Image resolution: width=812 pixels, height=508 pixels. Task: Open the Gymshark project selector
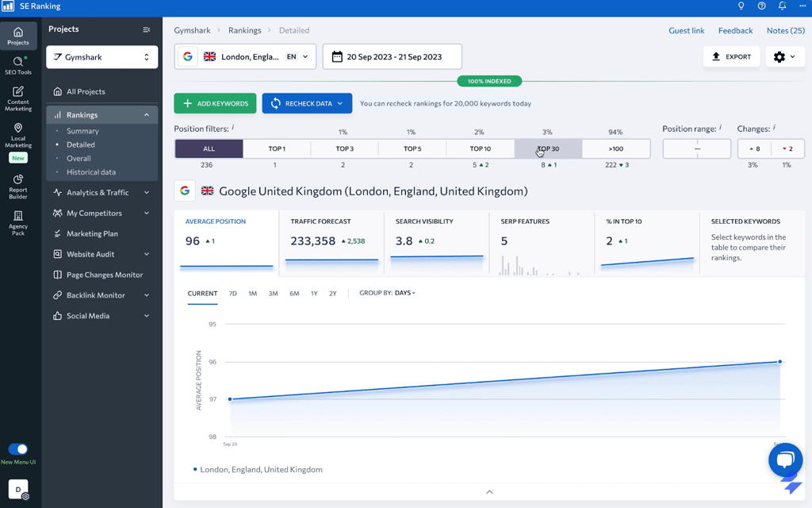tap(102, 57)
